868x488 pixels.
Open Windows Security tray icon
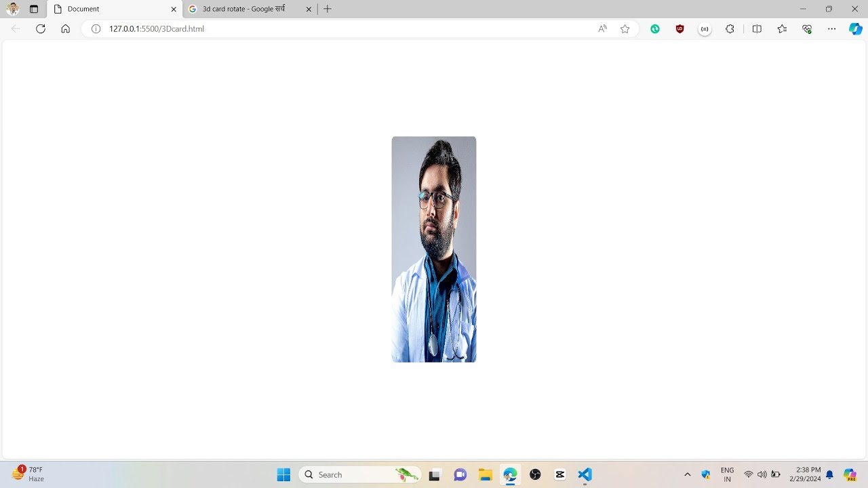click(x=706, y=474)
